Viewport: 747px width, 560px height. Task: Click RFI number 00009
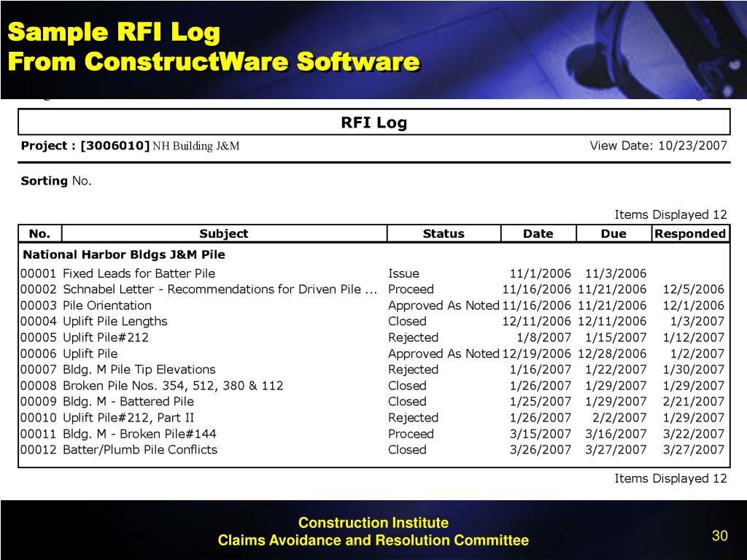[38, 402]
